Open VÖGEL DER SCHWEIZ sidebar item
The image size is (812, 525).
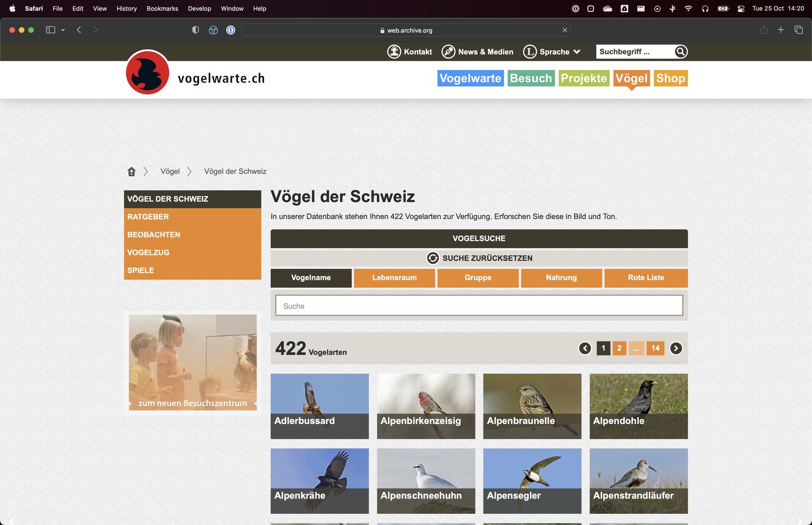click(192, 199)
